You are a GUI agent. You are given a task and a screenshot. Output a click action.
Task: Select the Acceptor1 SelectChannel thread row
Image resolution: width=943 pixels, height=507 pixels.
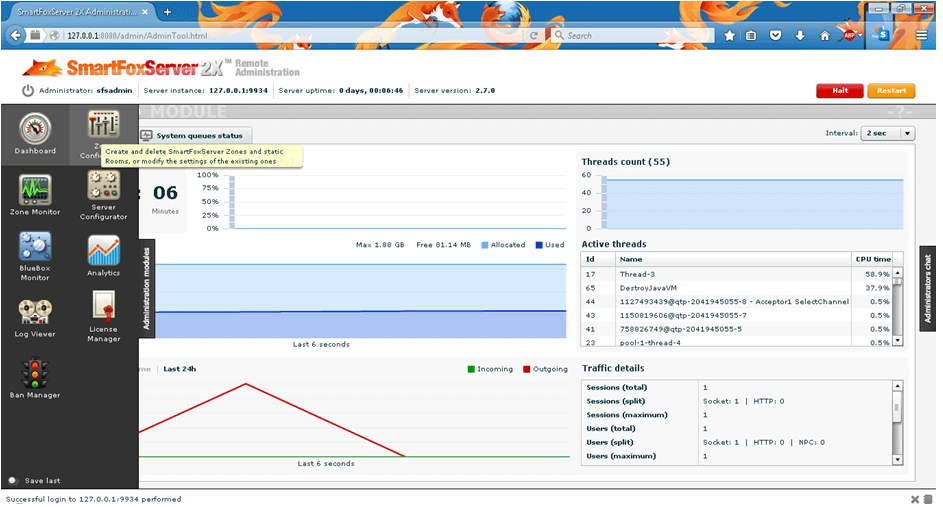pos(737,302)
